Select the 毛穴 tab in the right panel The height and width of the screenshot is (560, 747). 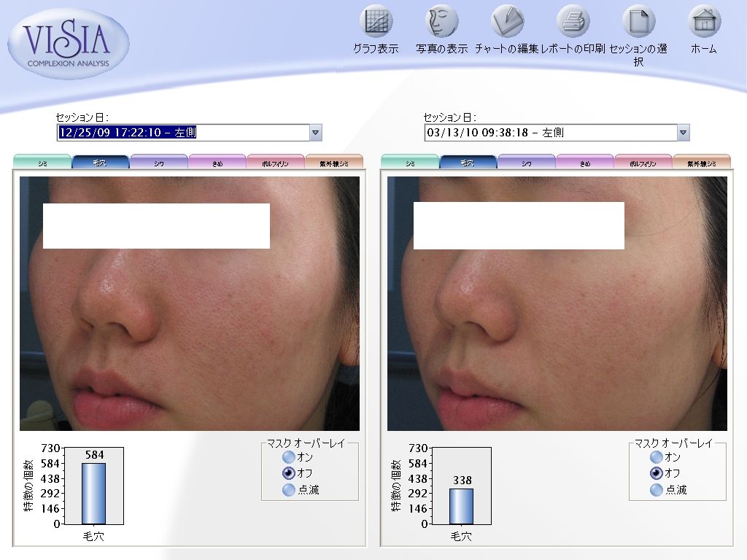pos(468,163)
